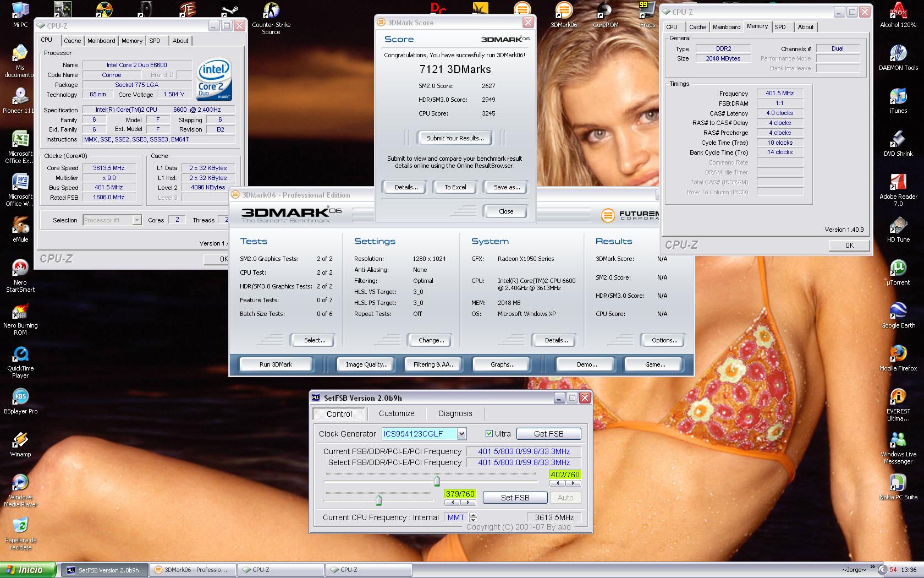
Task: Click Save as button in 3DMark Score
Action: [x=507, y=187]
